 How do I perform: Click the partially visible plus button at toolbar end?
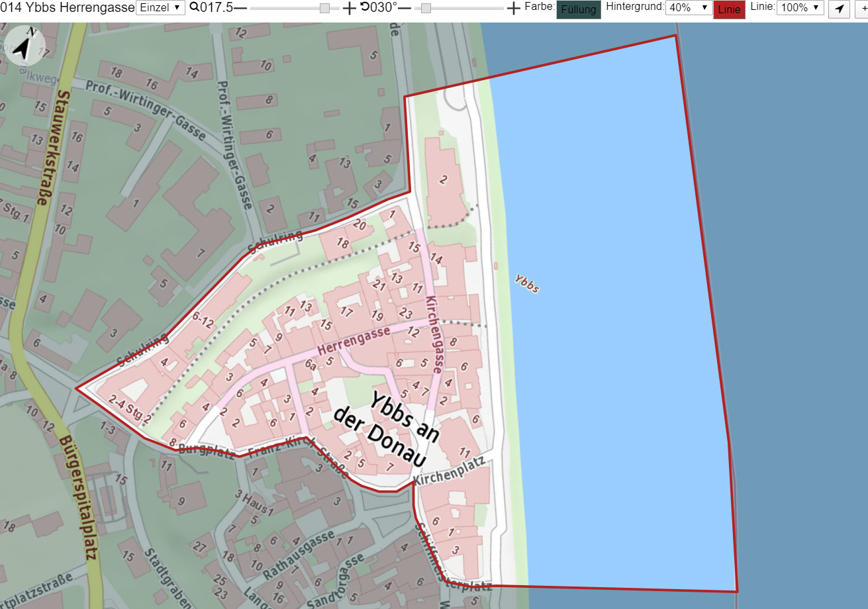coord(862,9)
